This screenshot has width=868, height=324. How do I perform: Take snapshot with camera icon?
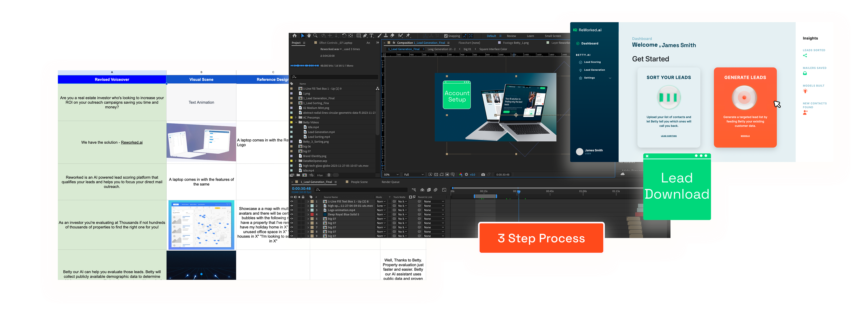[483, 174]
